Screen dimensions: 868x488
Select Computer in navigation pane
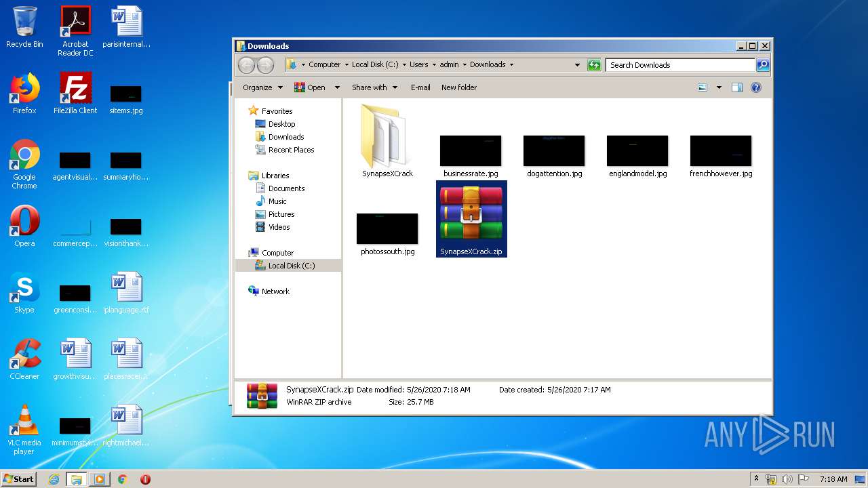coord(277,253)
